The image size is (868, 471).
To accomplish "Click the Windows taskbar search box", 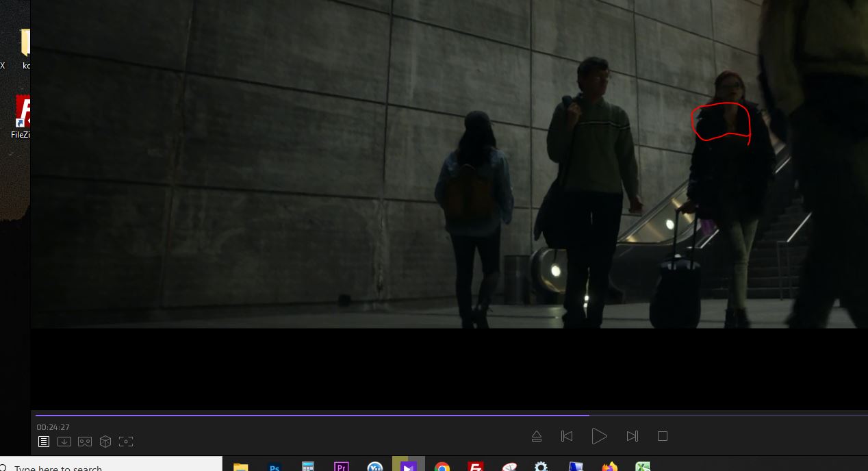I will tap(111, 467).
